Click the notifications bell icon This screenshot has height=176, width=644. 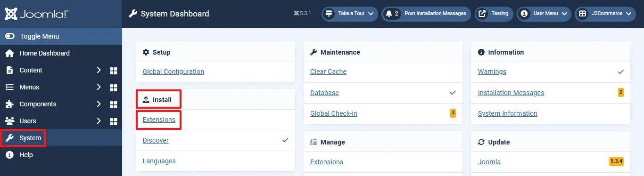tap(389, 14)
